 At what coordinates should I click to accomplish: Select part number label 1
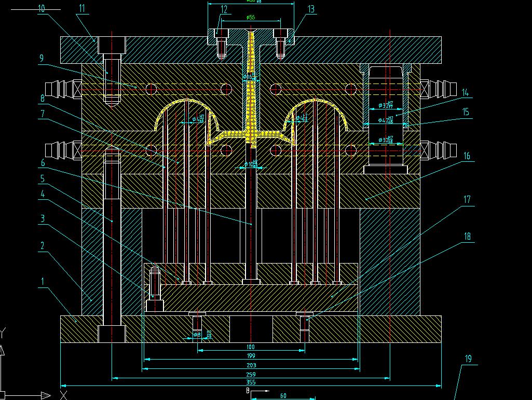43,282
